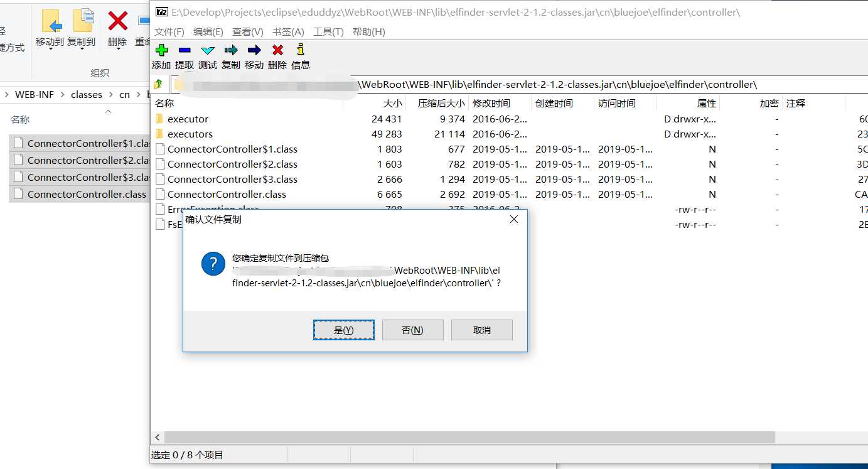868x469 pixels.
Task: Select ConnectorController.class in 7-Zip list
Action: click(510, 194)
